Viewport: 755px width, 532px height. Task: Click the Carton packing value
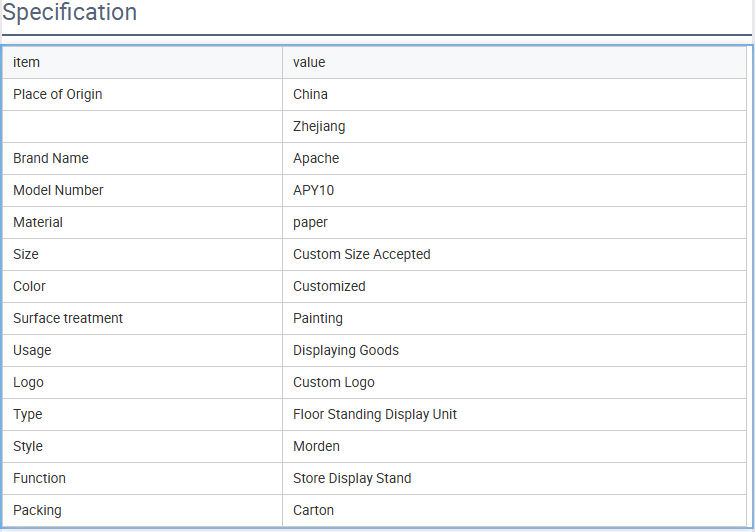314,510
